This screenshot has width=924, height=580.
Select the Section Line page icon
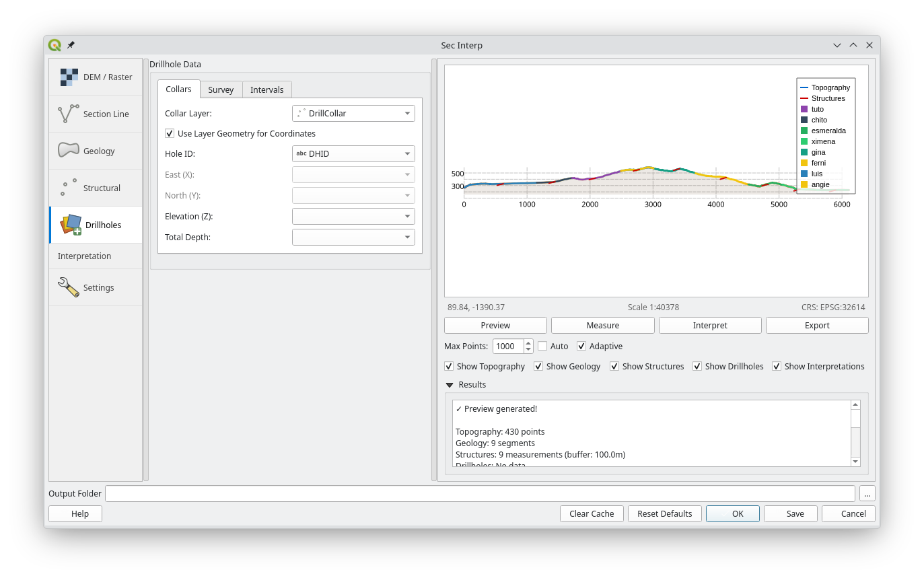click(68, 114)
